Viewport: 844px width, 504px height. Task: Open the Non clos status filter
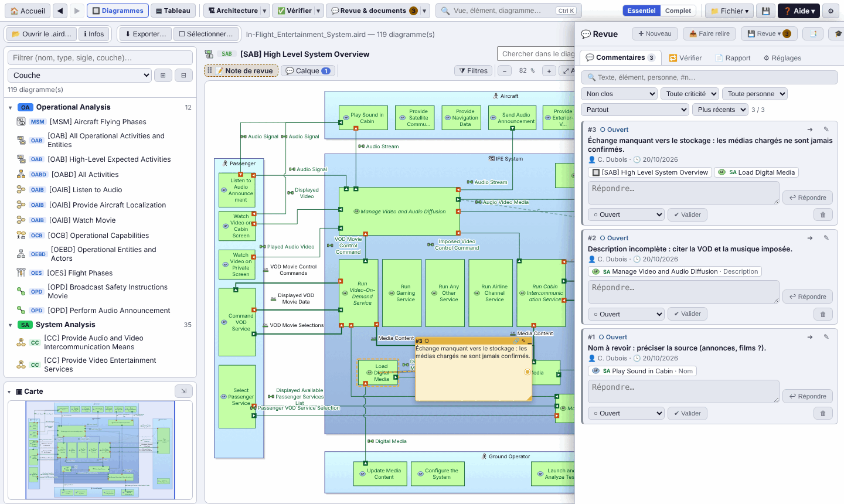620,94
